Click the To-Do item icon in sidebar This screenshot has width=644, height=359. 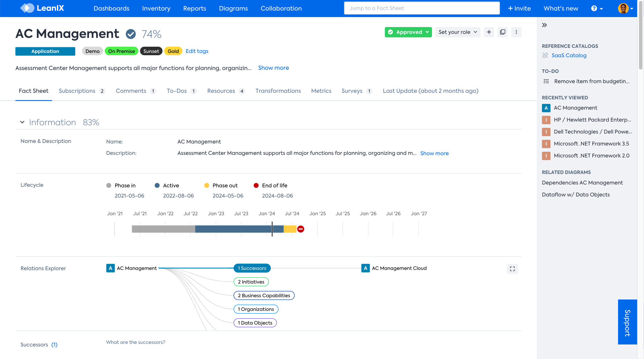coord(546,81)
